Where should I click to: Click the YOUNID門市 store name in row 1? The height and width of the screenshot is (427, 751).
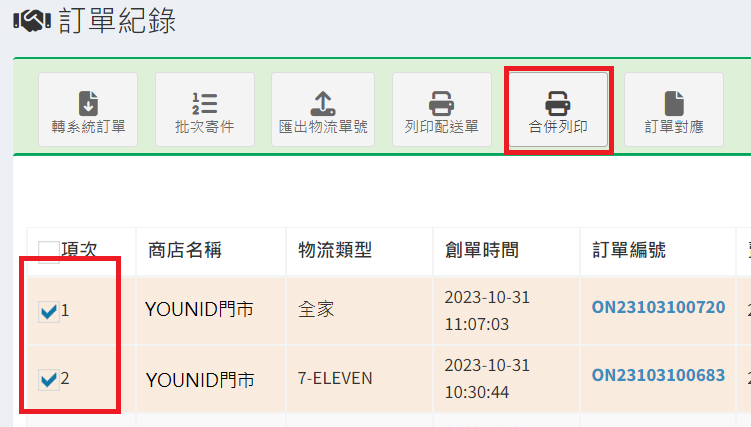click(199, 310)
